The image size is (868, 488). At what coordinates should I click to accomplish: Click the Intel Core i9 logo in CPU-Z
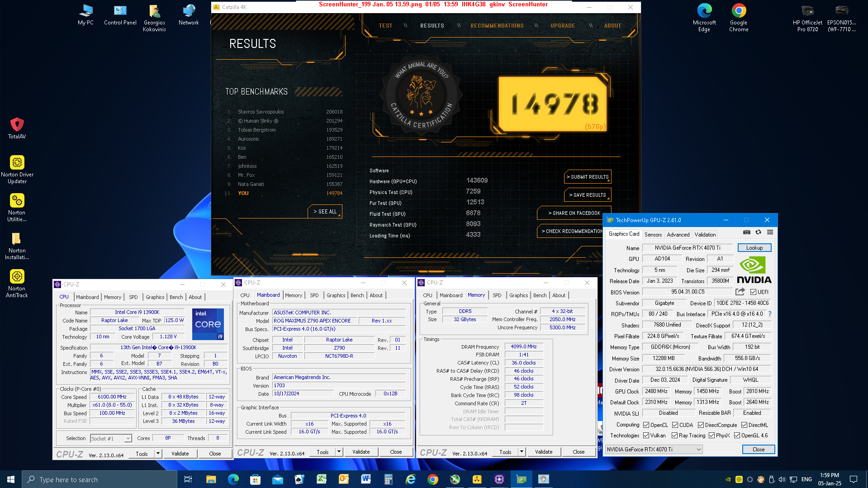tap(208, 324)
